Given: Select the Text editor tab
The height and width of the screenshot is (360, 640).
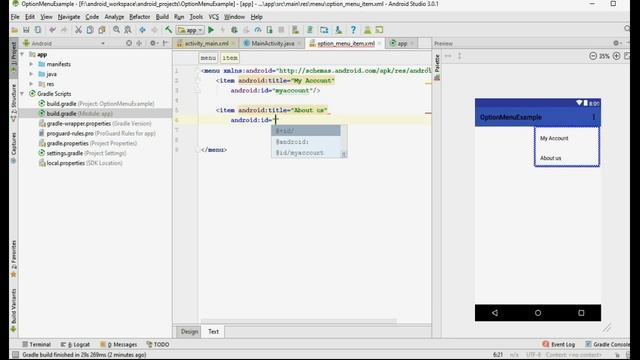Looking at the screenshot, I should (213, 331).
